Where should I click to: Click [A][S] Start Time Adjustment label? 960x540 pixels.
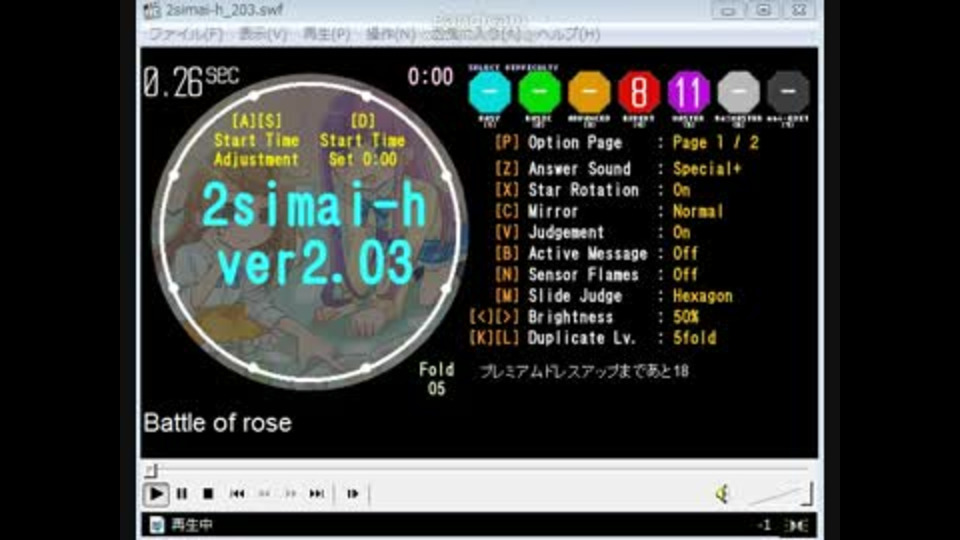pos(257,140)
